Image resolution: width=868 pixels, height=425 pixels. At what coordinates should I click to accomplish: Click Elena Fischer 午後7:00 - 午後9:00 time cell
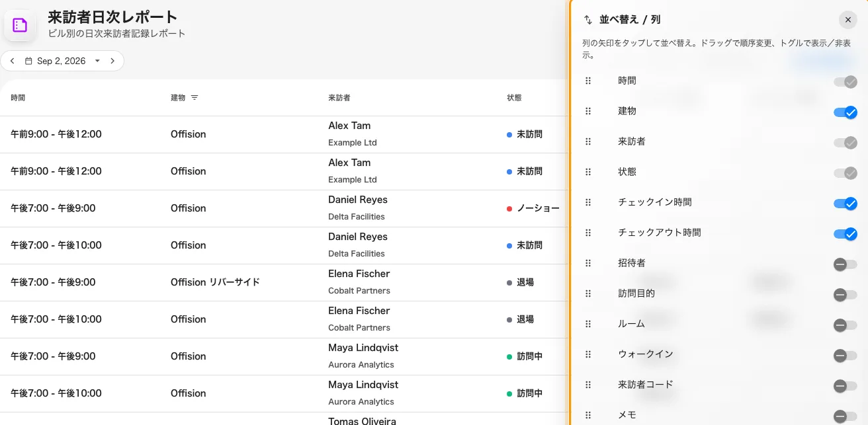(x=53, y=282)
